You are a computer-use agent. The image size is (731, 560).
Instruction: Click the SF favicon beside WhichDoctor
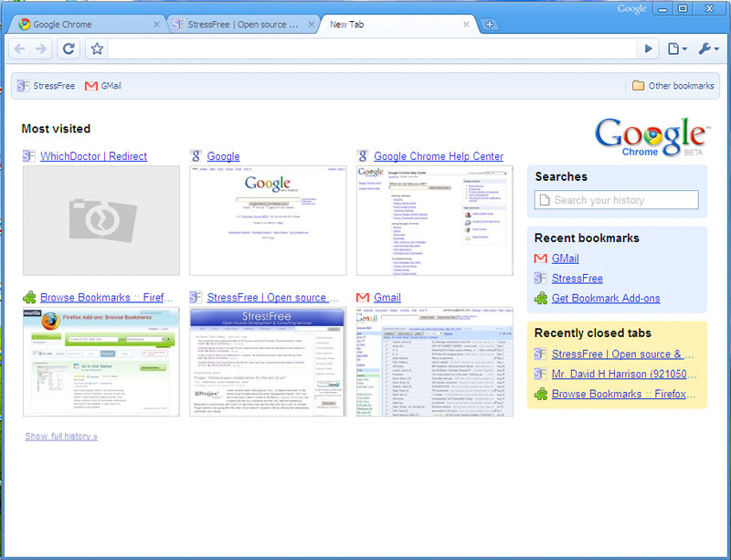tap(29, 156)
